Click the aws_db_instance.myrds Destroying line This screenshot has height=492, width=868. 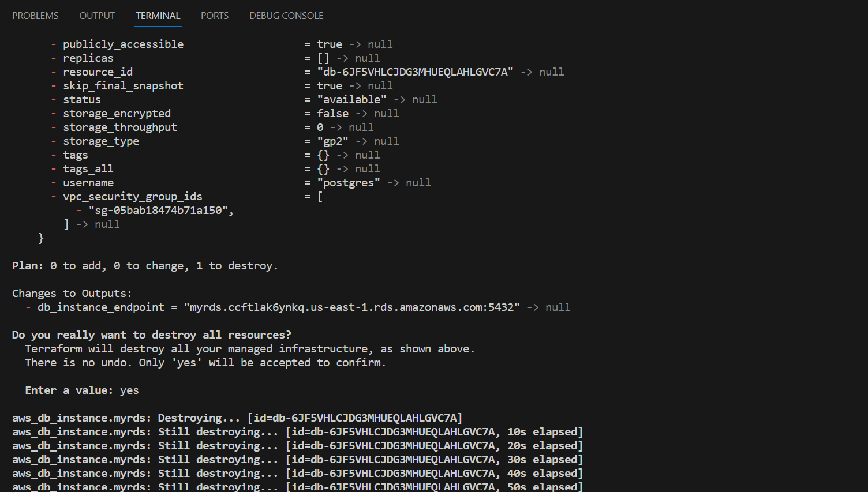[237, 418]
